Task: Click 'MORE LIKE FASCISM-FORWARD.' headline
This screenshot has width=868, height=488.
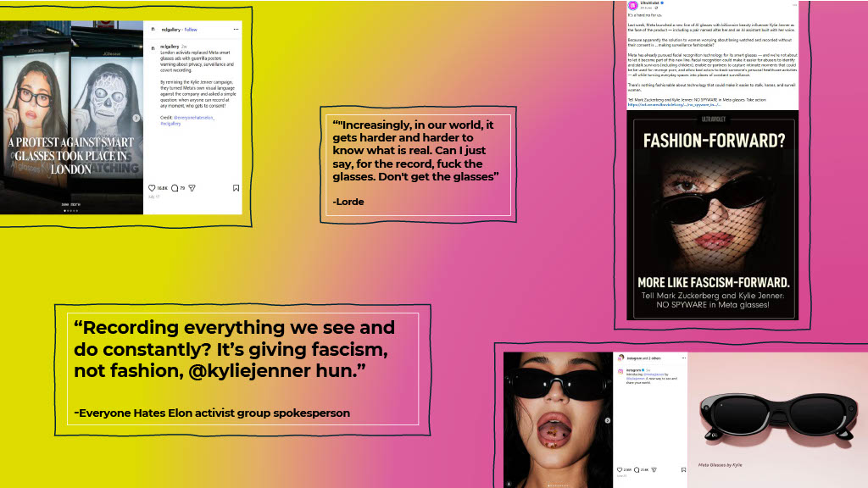Action: [713, 282]
